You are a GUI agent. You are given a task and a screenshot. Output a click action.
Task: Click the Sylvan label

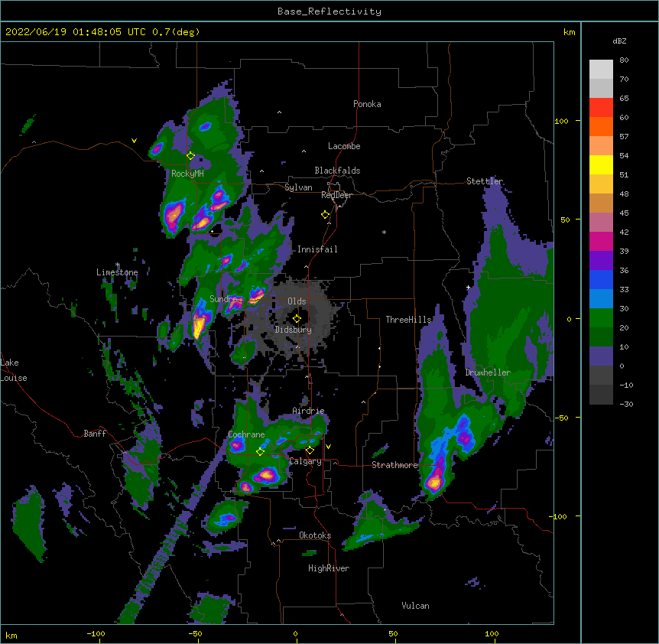[x=298, y=187]
